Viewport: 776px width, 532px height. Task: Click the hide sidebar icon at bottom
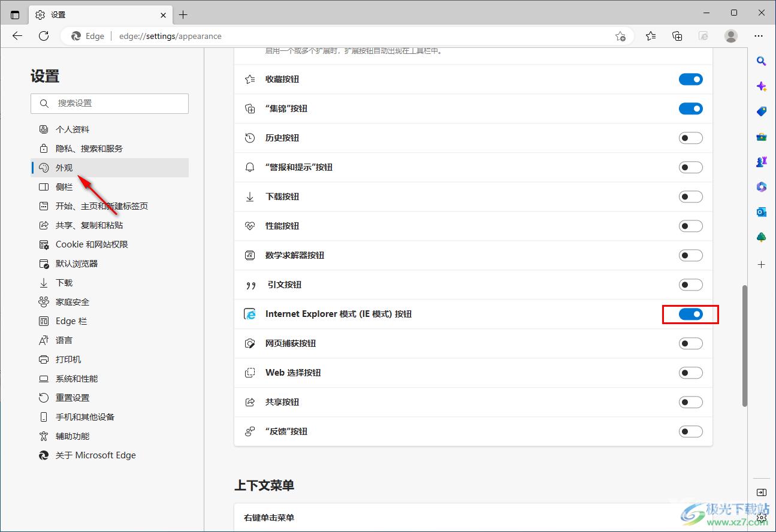761,492
